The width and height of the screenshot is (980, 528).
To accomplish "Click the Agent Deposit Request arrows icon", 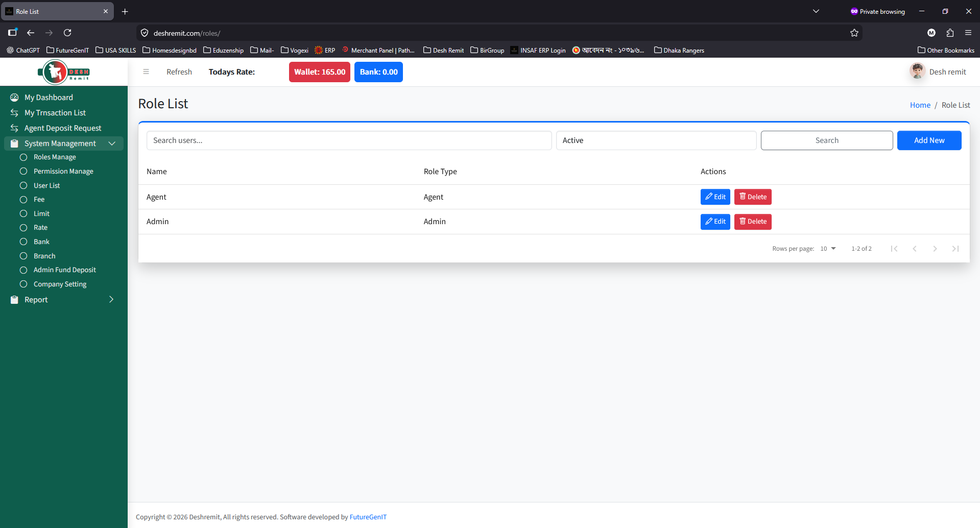I will pyautogui.click(x=14, y=128).
